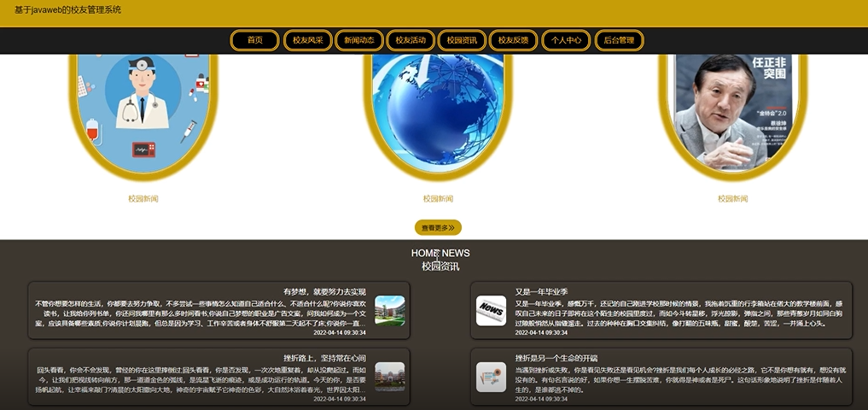Image resolution: width=868 pixels, height=410 pixels.
Task: Click the 查看更多 button
Action: coord(438,228)
